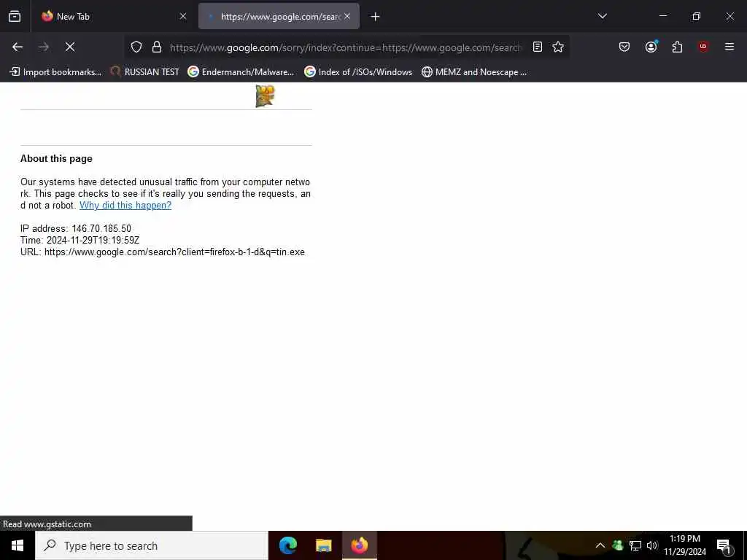Open Firefox application hamburger menu

pos(729,47)
